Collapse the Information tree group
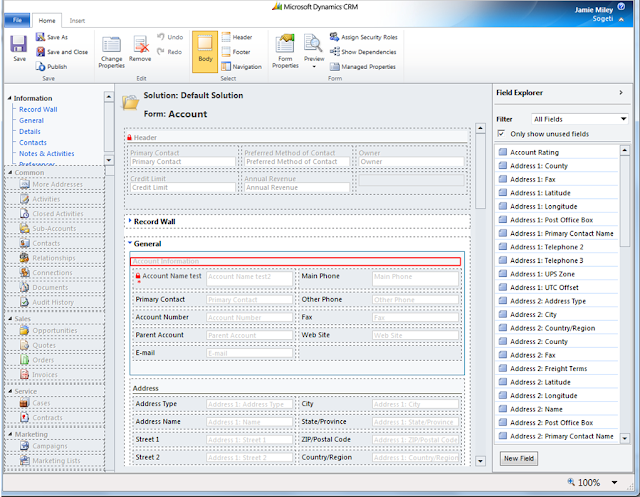This screenshot has width=640, height=497. coord(9,98)
